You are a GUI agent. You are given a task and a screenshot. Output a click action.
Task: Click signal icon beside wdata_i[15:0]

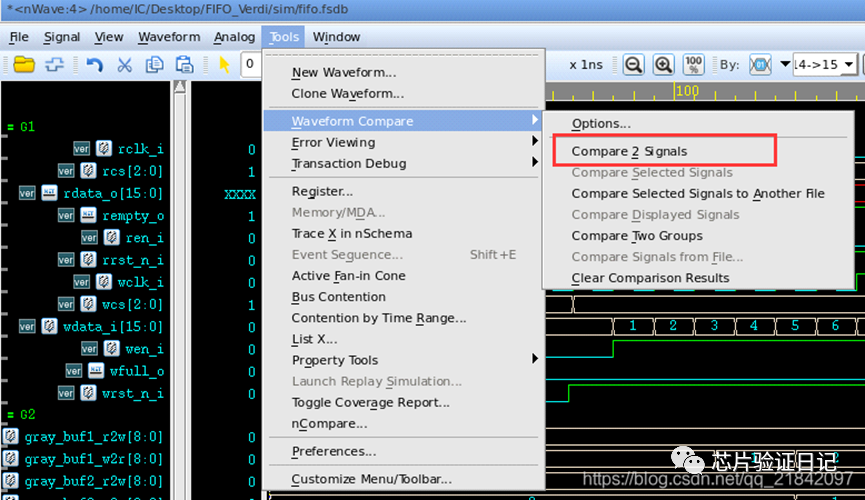(x=49, y=326)
